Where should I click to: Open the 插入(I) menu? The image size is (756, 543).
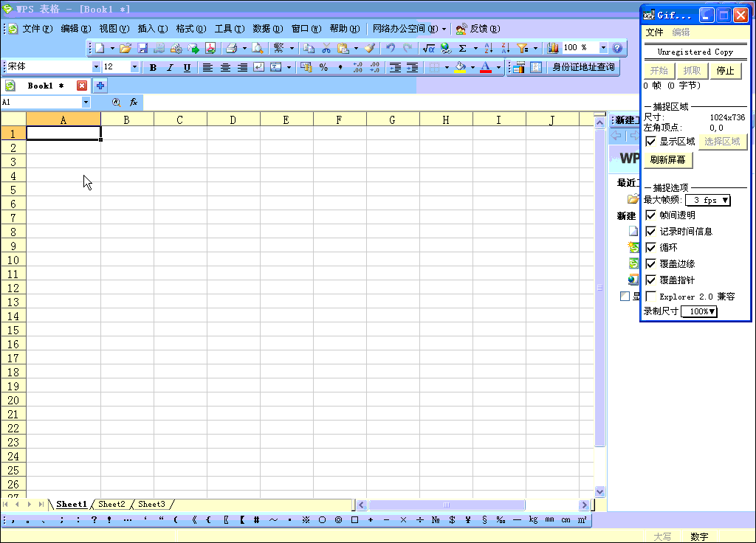click(152, 29)
